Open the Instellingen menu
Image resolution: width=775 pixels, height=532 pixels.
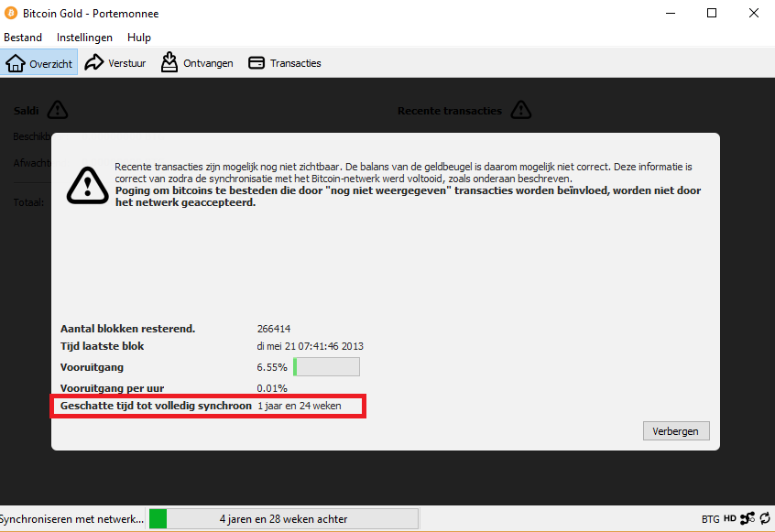pos(84,38)
